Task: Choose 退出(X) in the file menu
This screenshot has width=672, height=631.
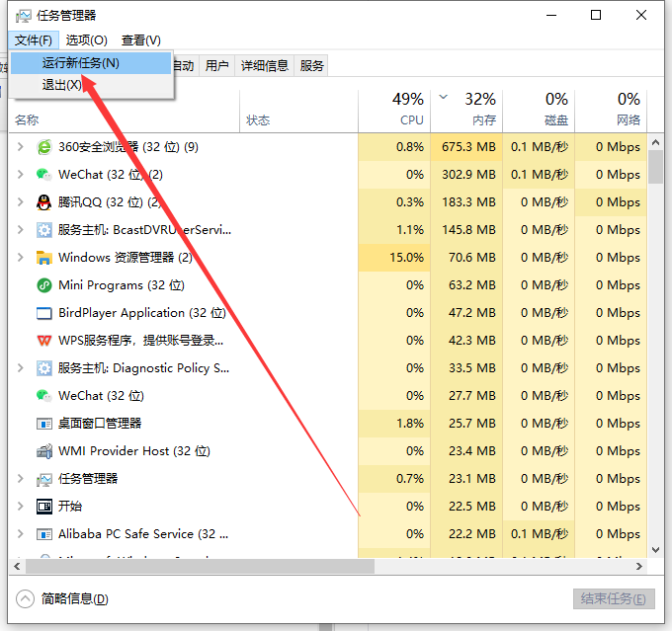Action: click(61, 85)
